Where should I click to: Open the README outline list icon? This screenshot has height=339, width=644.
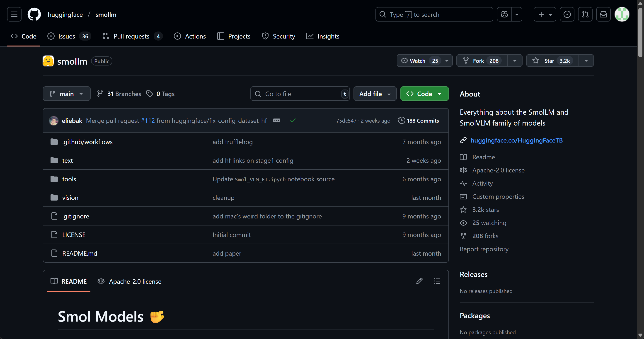[437, 281]
